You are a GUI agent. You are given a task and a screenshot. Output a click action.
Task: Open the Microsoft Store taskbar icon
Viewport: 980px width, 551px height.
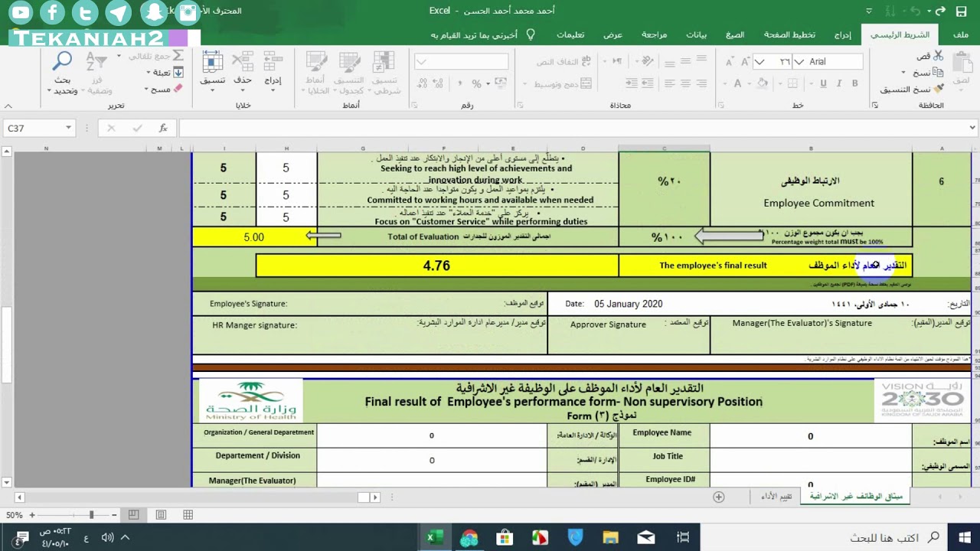(505, 538)
